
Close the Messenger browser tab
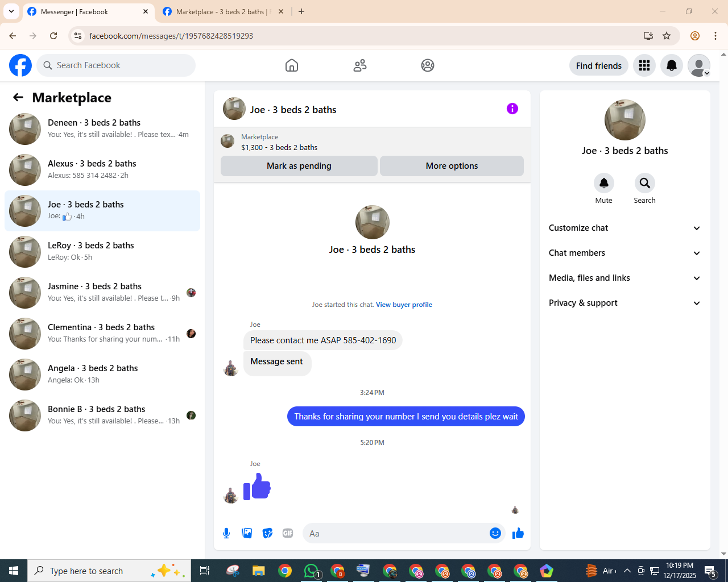click(146, 11)
